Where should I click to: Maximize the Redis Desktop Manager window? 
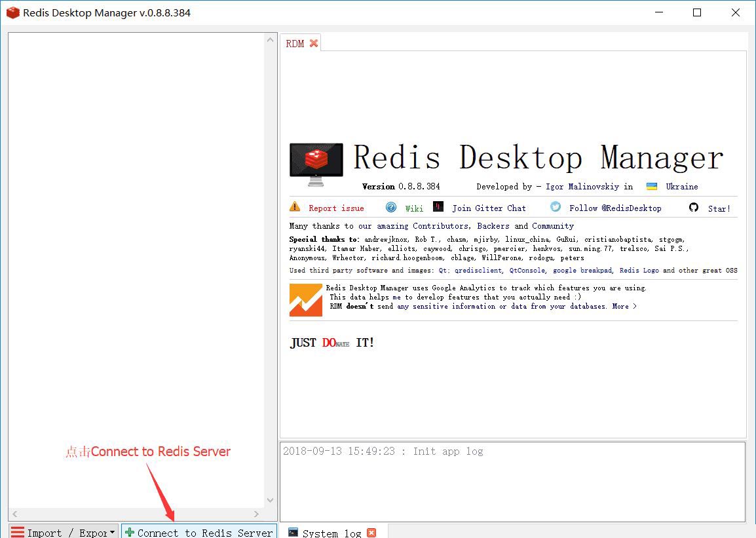(x=697, y=12)
